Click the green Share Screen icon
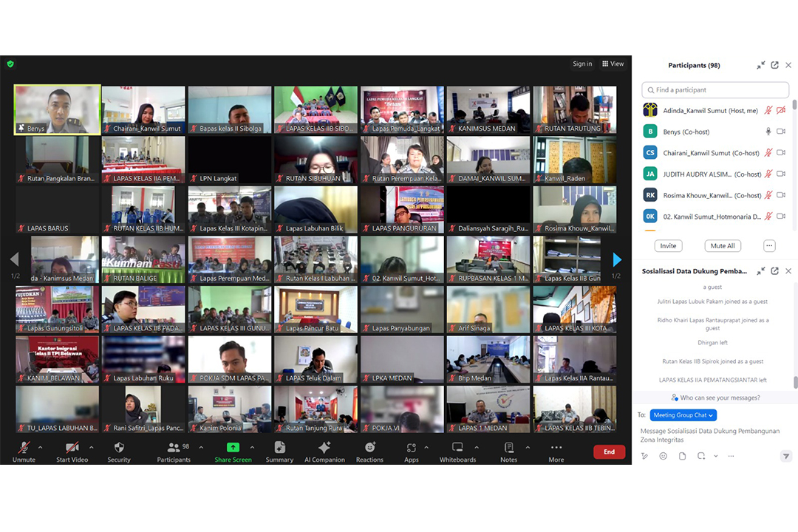The height and width of the screenshot is (532, 798). (x=233, y=447)
